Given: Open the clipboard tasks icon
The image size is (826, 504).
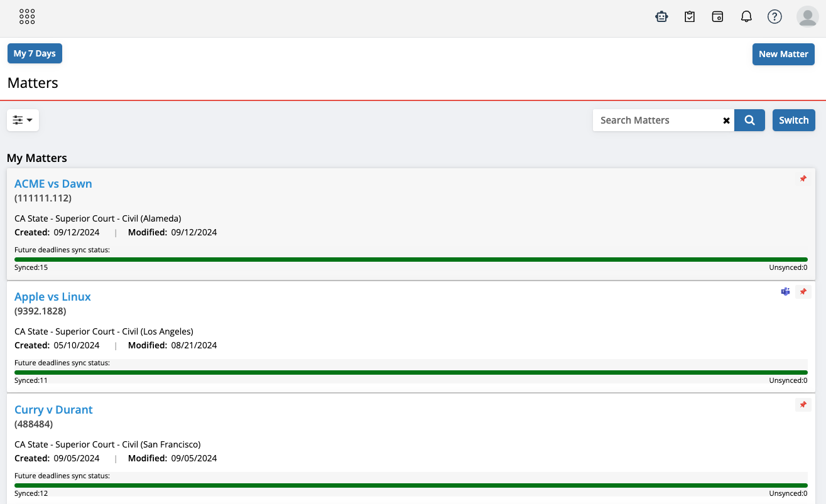Looking at the screenshot, I should [x=690, y=17].
